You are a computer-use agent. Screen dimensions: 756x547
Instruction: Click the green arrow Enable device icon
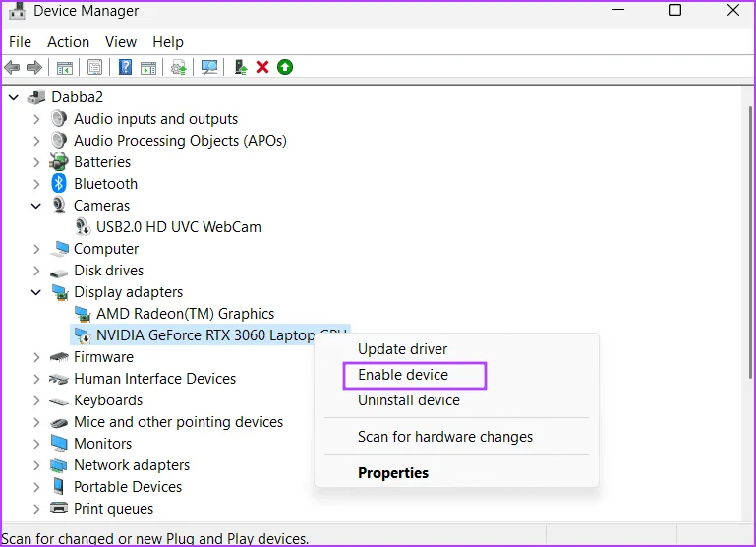click(x=285, y=67)
